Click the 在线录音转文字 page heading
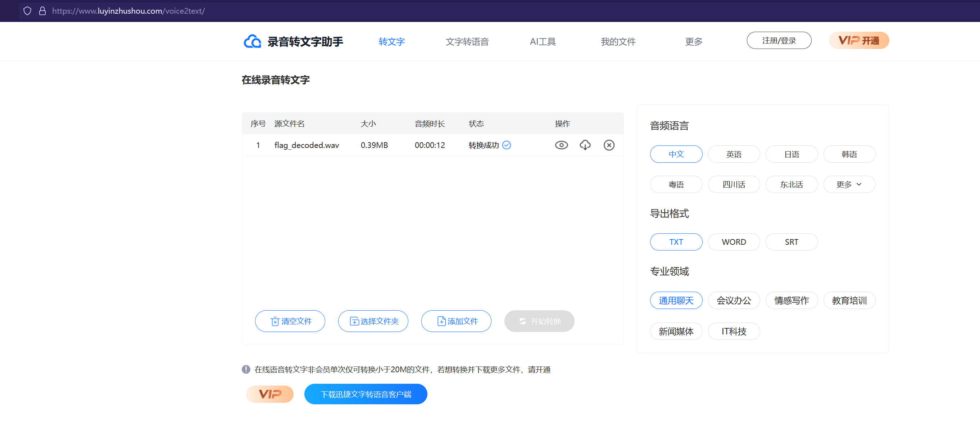The height and width of the screenshot is (423, 980). (276, 80)
